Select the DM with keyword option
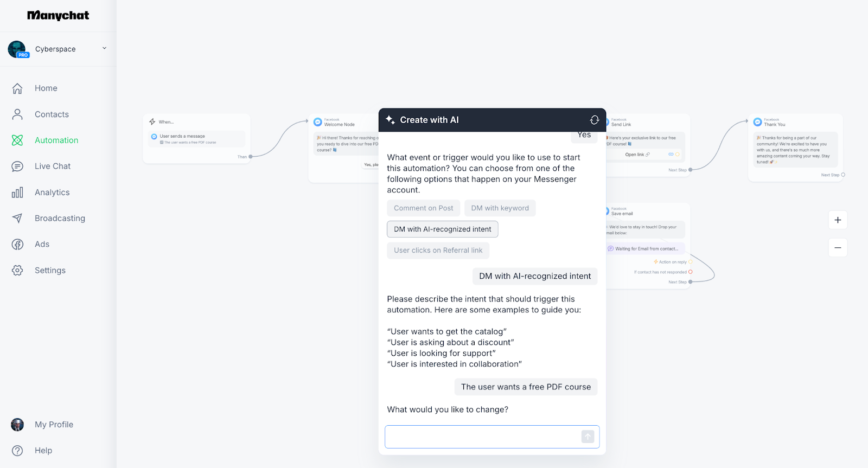The width and height of the screenshot is (868, 468). 500,208
